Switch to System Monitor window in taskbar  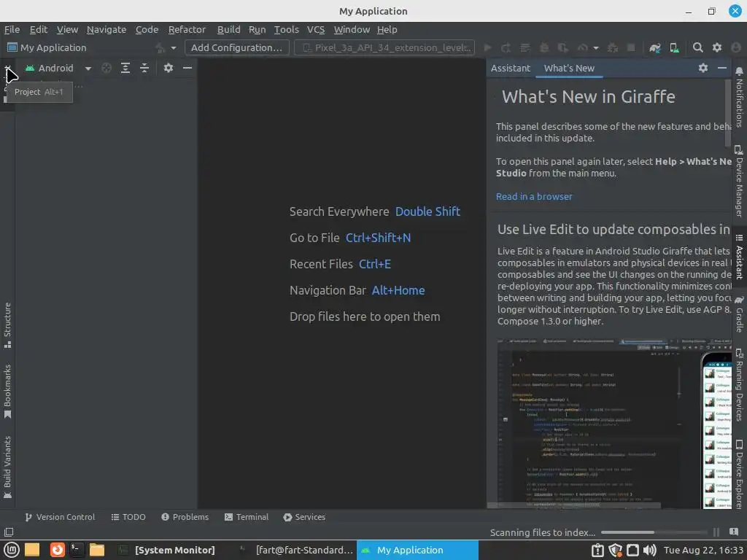pos(167,550)
